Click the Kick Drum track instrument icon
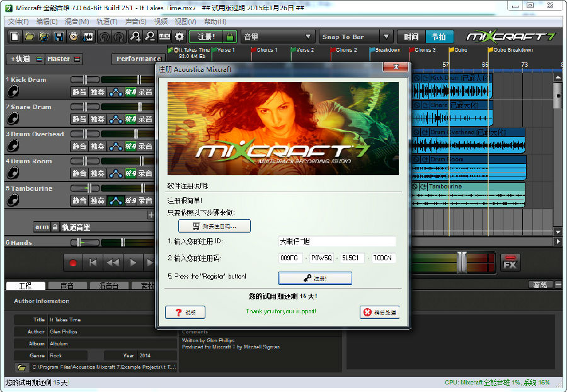The height and width of the screenshot is (392, 567). tap(13, 91)
